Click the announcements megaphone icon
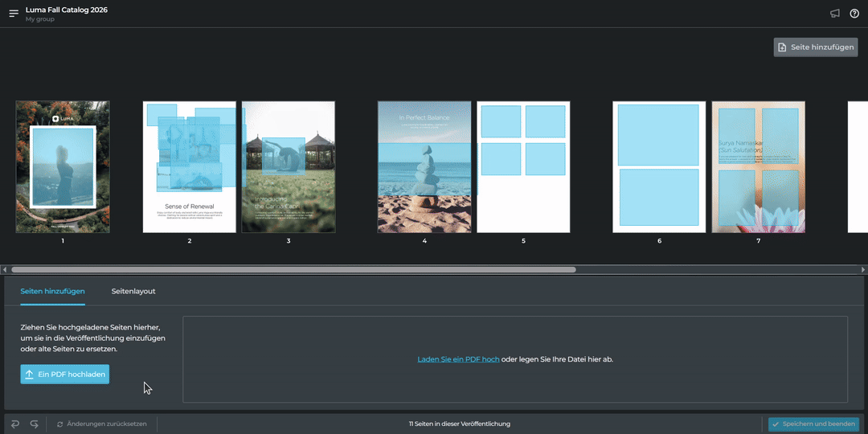 835,14
